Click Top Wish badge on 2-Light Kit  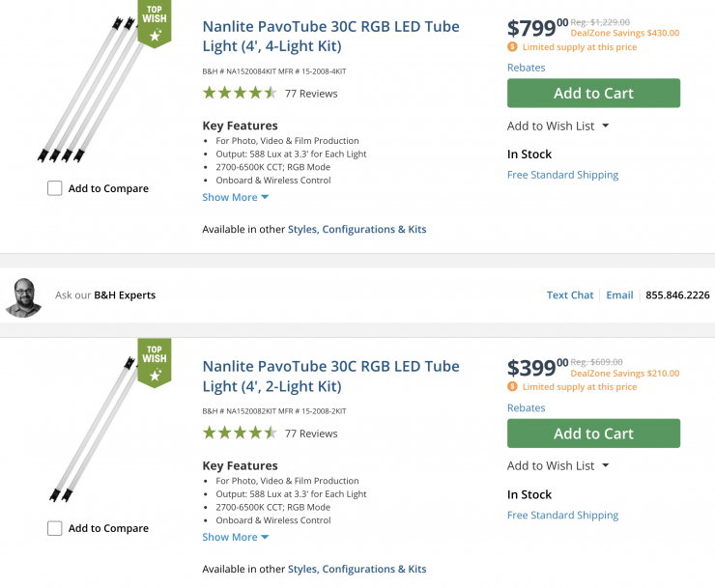(x=154, y=362)
